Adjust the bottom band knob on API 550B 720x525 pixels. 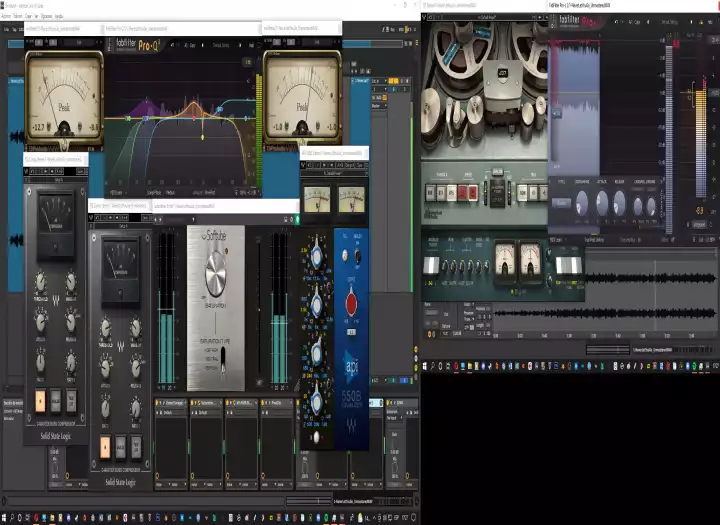[316, 401]
